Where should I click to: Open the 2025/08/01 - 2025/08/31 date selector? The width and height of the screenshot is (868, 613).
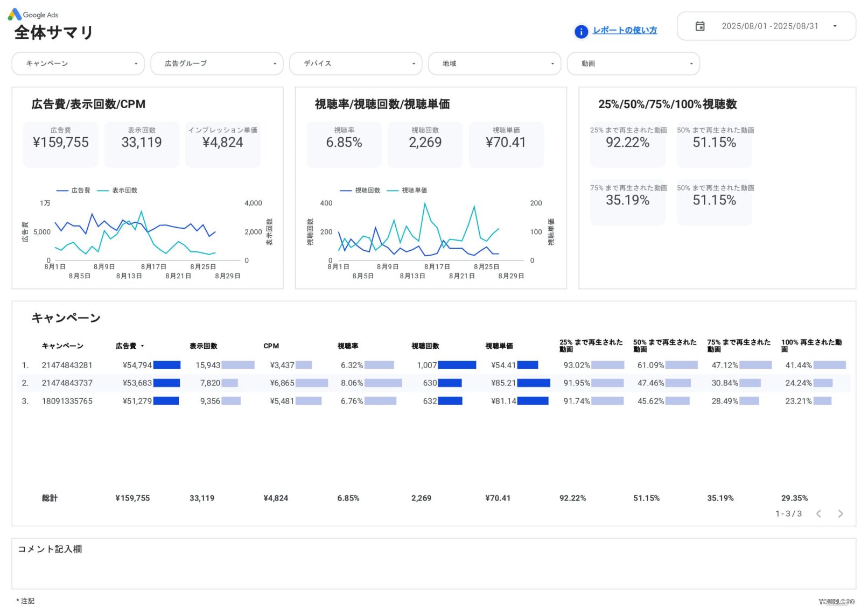pyautogui.click(x=770, y=26)
